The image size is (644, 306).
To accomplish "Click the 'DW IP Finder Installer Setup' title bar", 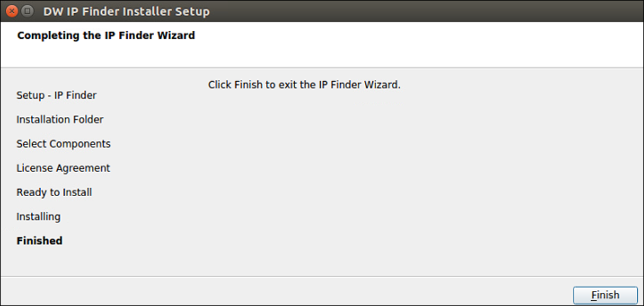I will 126,11.
